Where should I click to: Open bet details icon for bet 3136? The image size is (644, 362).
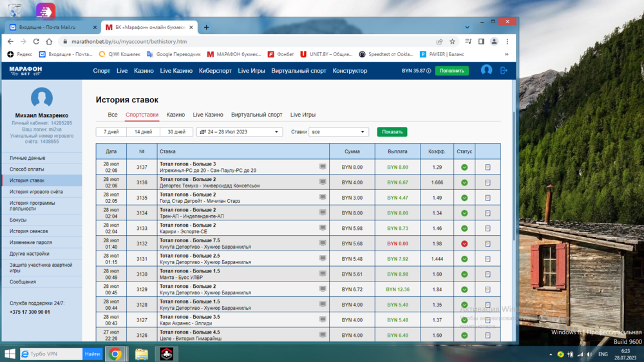[488, 182]
